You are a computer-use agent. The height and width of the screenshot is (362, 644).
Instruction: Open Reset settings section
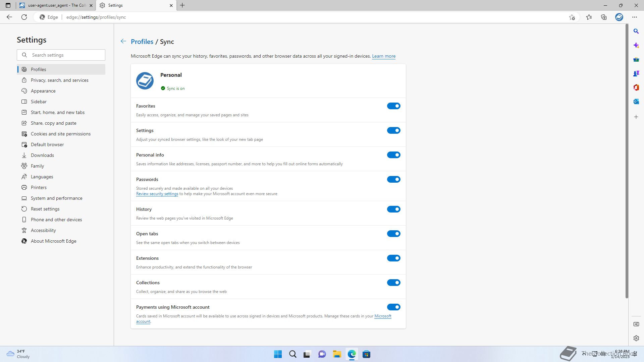point(61,209)
